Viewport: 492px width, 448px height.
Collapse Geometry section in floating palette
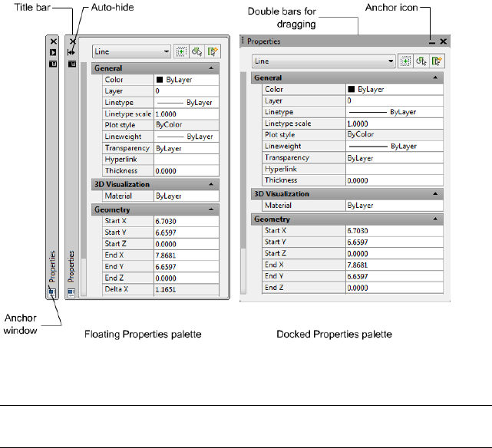coord(211,209)
